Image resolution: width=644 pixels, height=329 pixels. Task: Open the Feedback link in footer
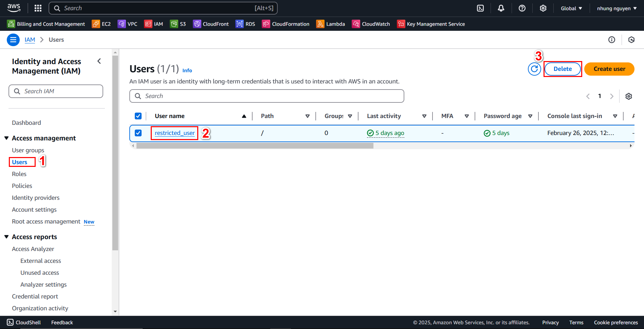(62, 323)
